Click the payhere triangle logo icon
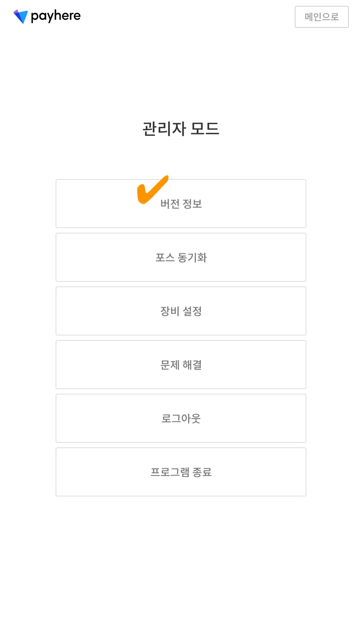362x644 pixels. click(21, 16)
